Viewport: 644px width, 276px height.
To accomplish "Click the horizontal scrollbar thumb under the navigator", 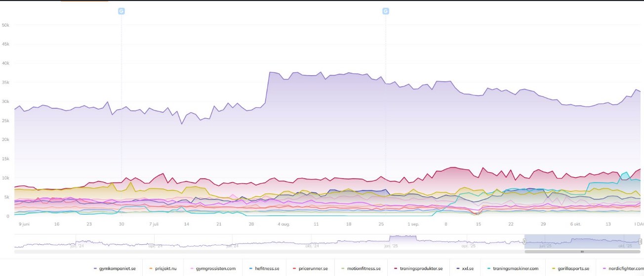I will pos(582,252).
